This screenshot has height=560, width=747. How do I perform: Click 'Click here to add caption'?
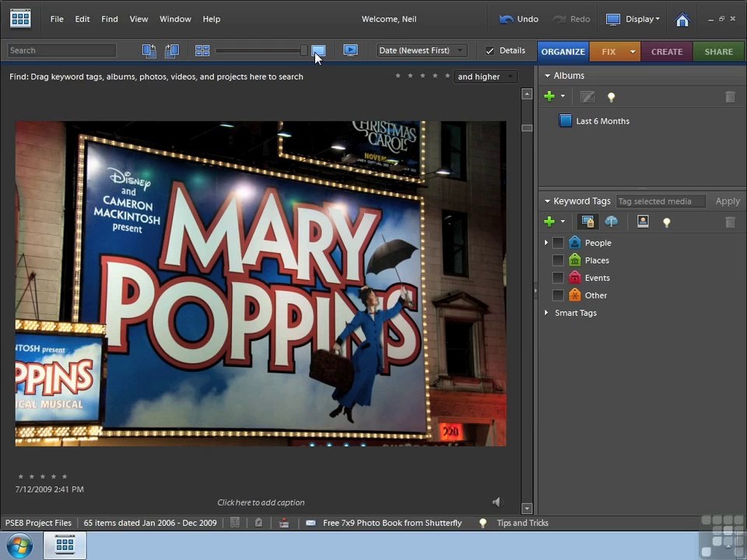tap(261, 502)
